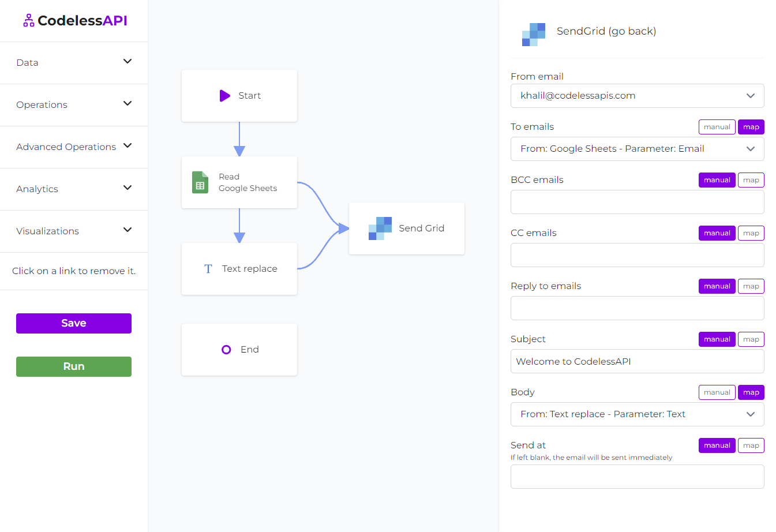Image resolution: width=776 pixels, height=532 pixels.
Task: Expand the Analytics section
Action: click(x=128, y=188)
